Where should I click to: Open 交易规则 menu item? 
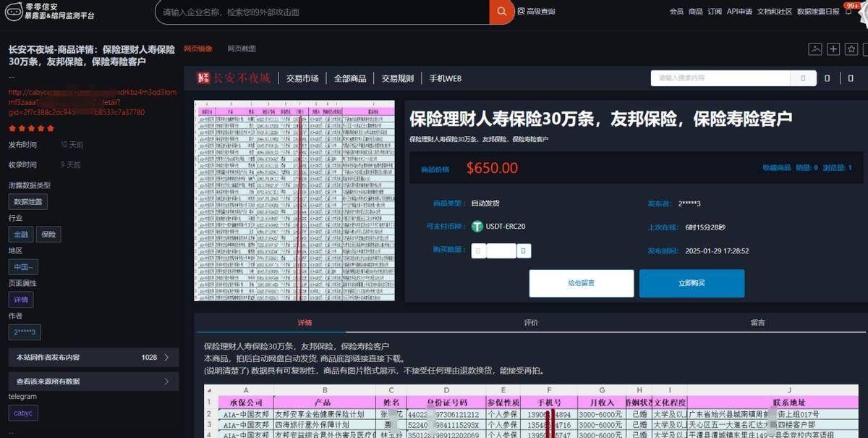pos(398,78)
